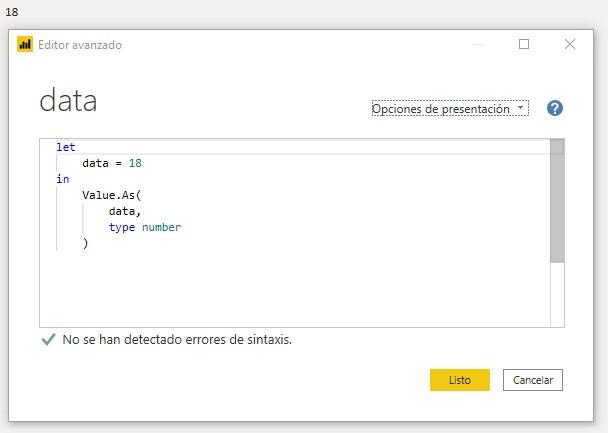Place cursor on the 'in' keyword
This screenshot has width=608, height=433.
pyautogui.click(x=63, y=179)
